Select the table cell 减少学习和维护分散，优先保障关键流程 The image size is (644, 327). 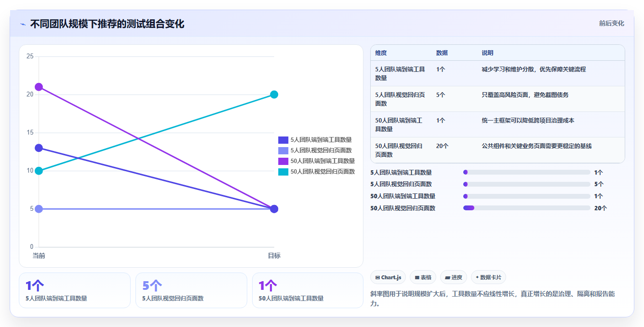click(x=534, y=69)
